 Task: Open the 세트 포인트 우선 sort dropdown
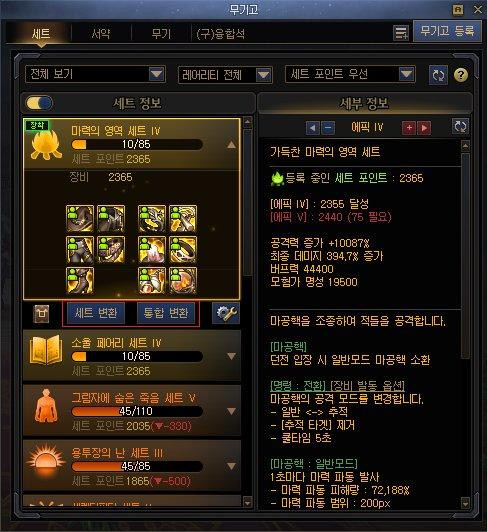[x=350, y=74]
